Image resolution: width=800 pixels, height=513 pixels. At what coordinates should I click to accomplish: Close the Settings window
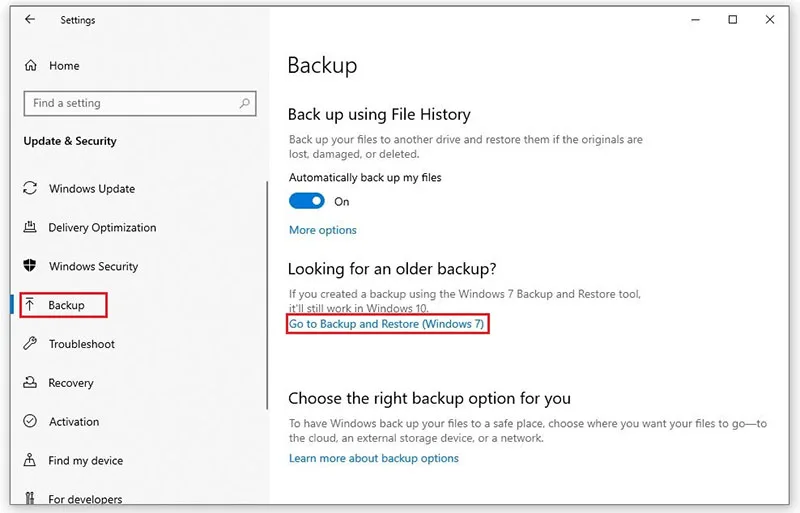point(770,19)
